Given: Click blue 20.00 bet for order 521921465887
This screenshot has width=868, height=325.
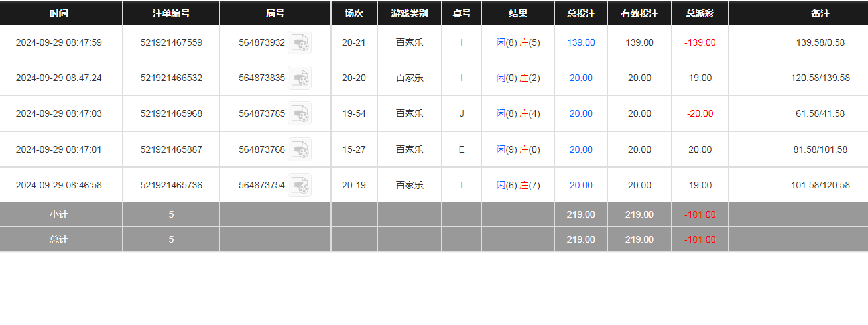Looking at the screenshot, I should point(581,150).
